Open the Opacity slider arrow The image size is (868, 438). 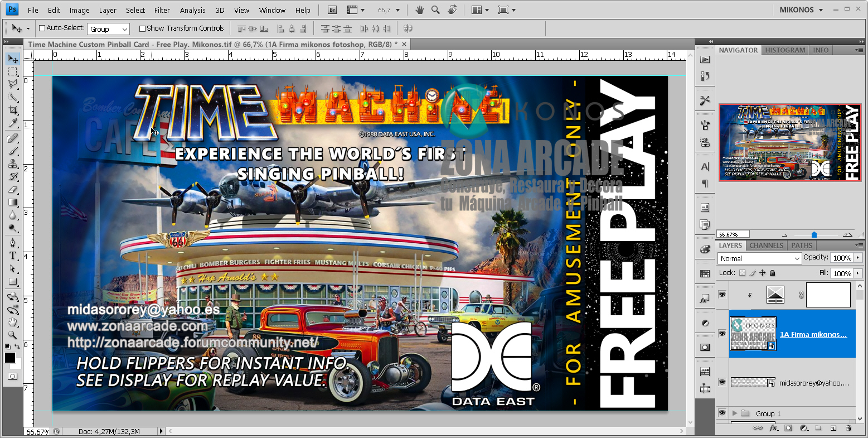pos(857,258)
